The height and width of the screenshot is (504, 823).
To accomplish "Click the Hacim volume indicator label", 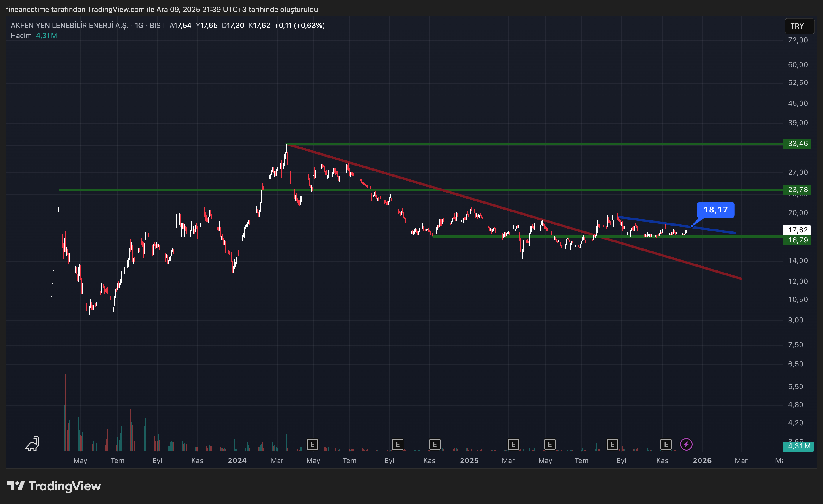I will (21, 35).
